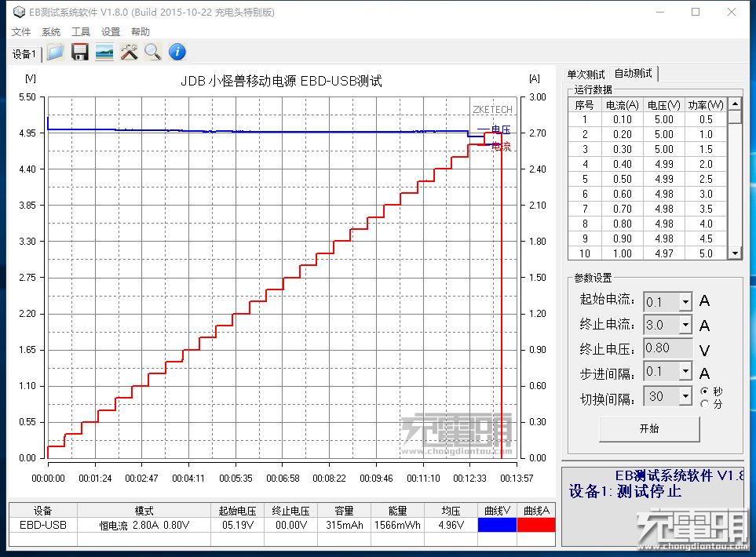
Task: Click the 功率(W) column header
Action: point(706,105)
